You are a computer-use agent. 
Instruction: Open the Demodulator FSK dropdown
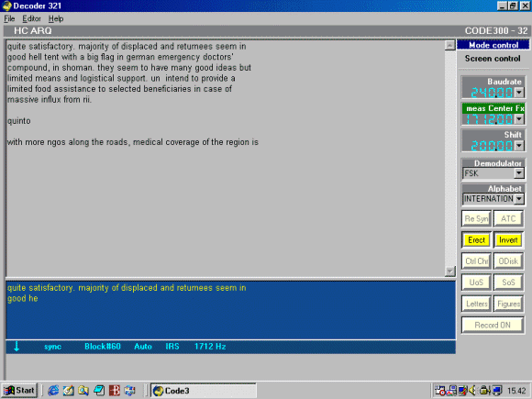(519, 173)
